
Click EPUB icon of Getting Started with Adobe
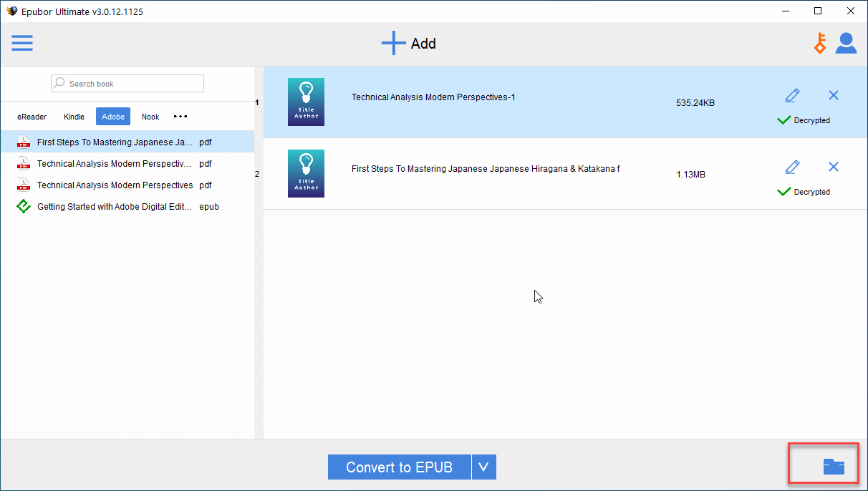(24, 206)
